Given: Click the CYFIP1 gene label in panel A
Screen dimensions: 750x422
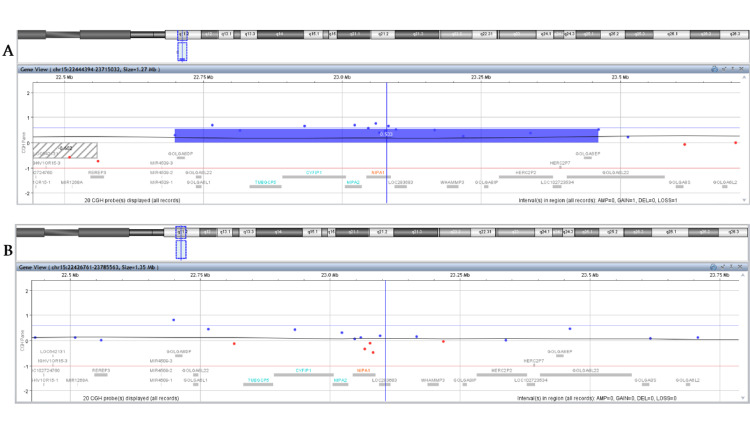Looking at the screenshot, I should coord(314,172).
